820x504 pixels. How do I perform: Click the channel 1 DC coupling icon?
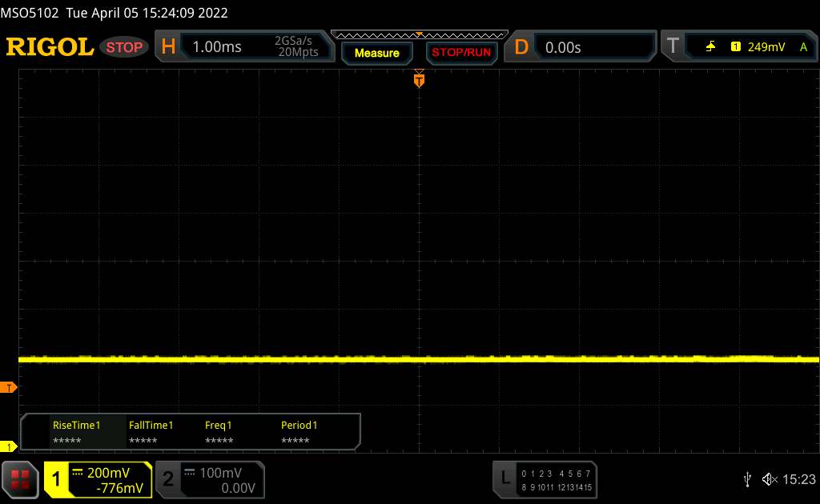pos(78,473)
